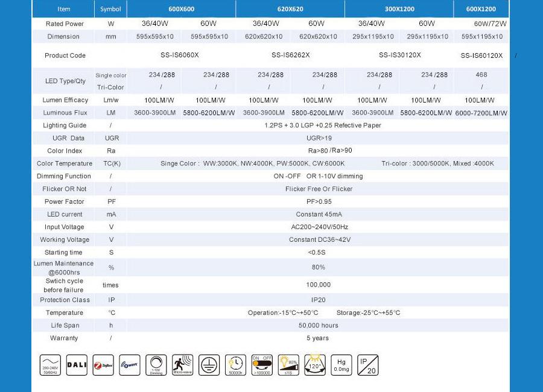Select the 50000h lifespan icon
543x392 pixels.
tap(236, 365)
